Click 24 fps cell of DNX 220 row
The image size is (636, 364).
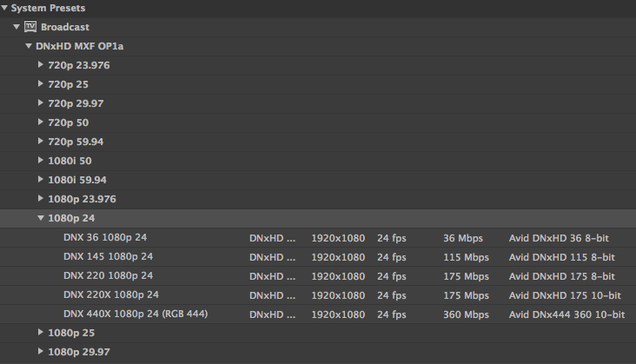click(x=391, y=276)
